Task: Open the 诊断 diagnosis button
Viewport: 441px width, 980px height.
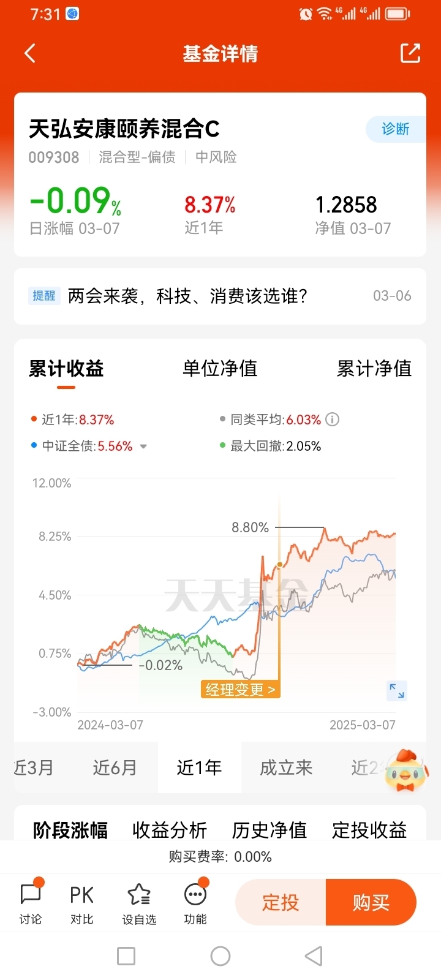Action: [x=396, y=129]
